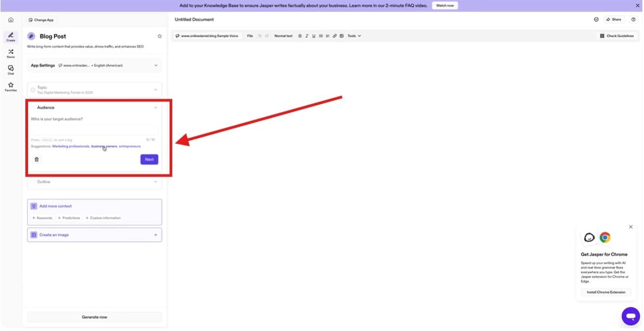The width and height of the screenshot is (644, 331).
Task: Open the File menu
Action: pos(250,36)
